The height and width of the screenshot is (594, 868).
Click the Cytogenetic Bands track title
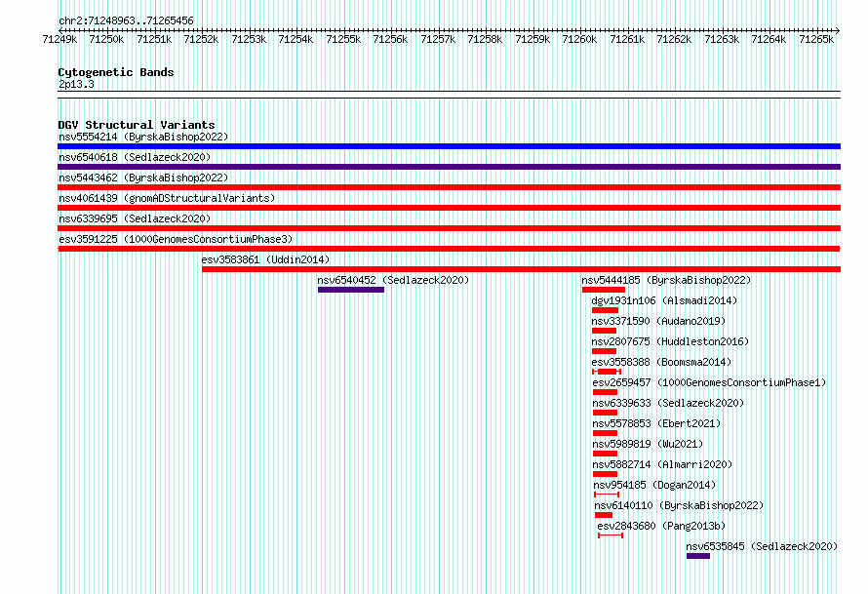(x=116, y=72)
